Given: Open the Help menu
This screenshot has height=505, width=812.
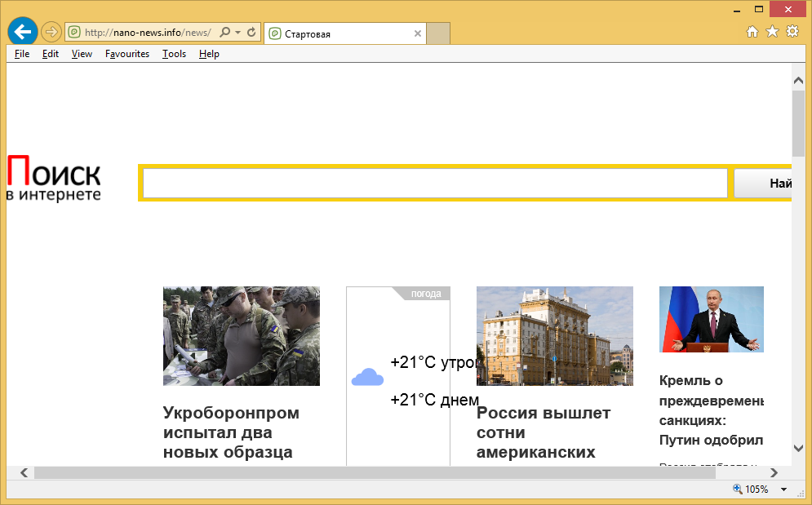Looking at the screenshot, I should coord(209,54).
